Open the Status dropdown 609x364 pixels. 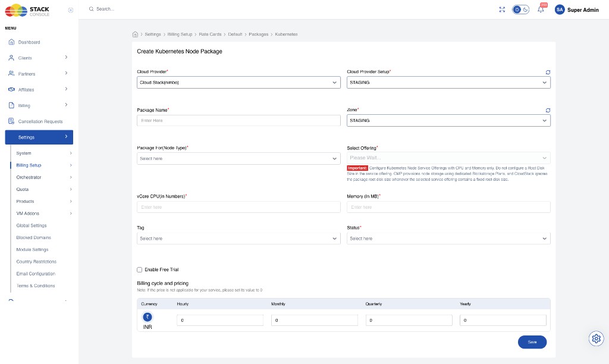(448, 239)
